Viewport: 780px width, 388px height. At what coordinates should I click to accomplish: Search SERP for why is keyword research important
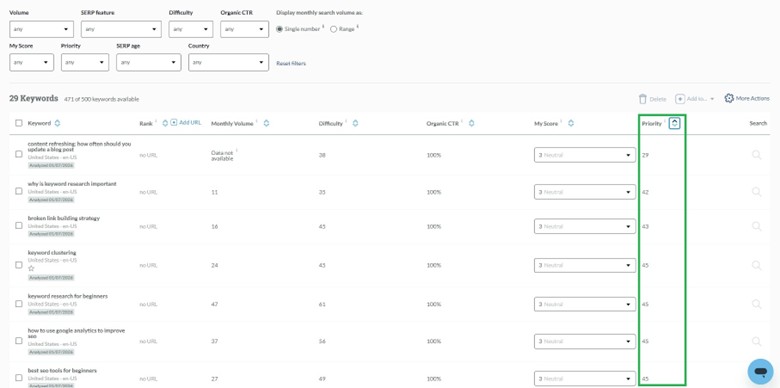click(x=756, y=192)
